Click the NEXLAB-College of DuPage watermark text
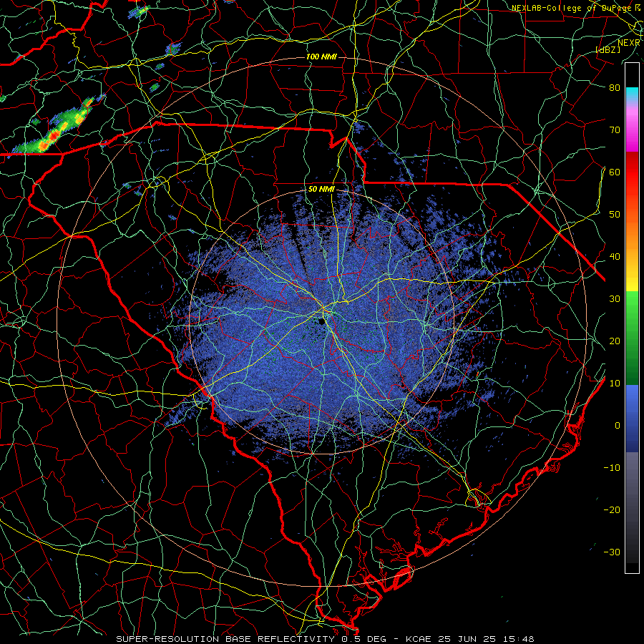This screenshot has height=644, width=644. (575, 8)
